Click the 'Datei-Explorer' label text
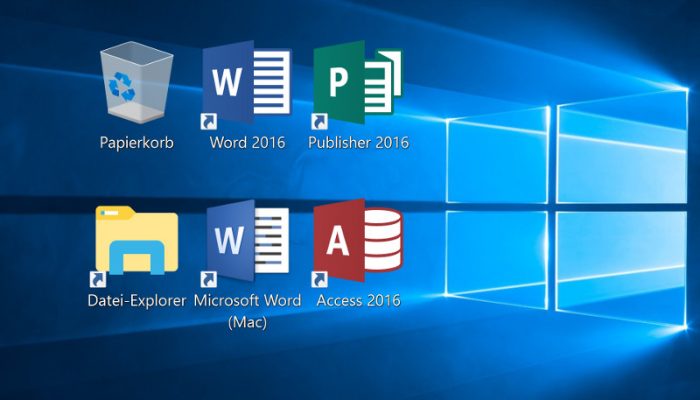700x400 pixels. pos(137,300)
